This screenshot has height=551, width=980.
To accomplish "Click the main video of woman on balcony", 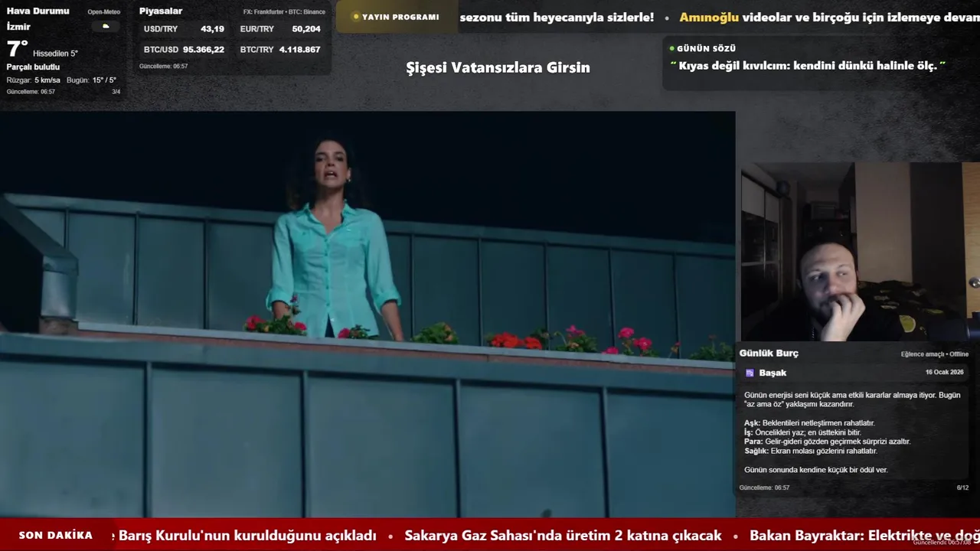I will 367,315.
